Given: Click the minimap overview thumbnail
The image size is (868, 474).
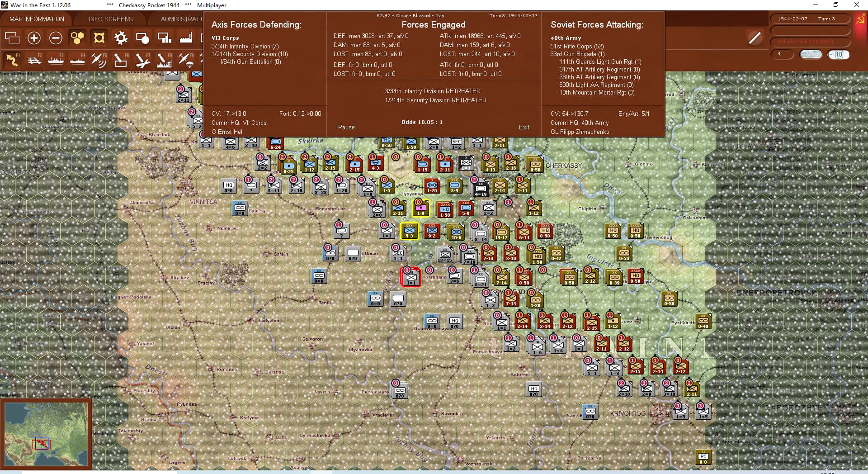Looking at the screenshot, I should pyautogui.click(x=46, y=434).
